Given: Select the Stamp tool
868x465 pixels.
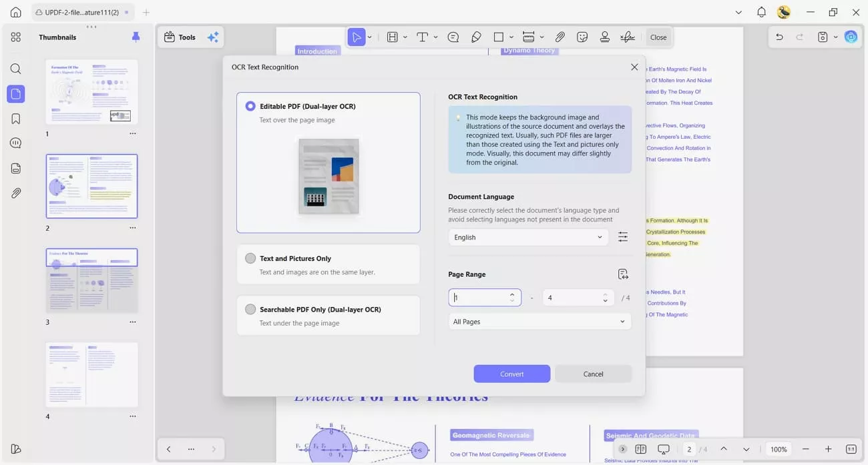Looking at the screenshot, I should coord(605,37).
